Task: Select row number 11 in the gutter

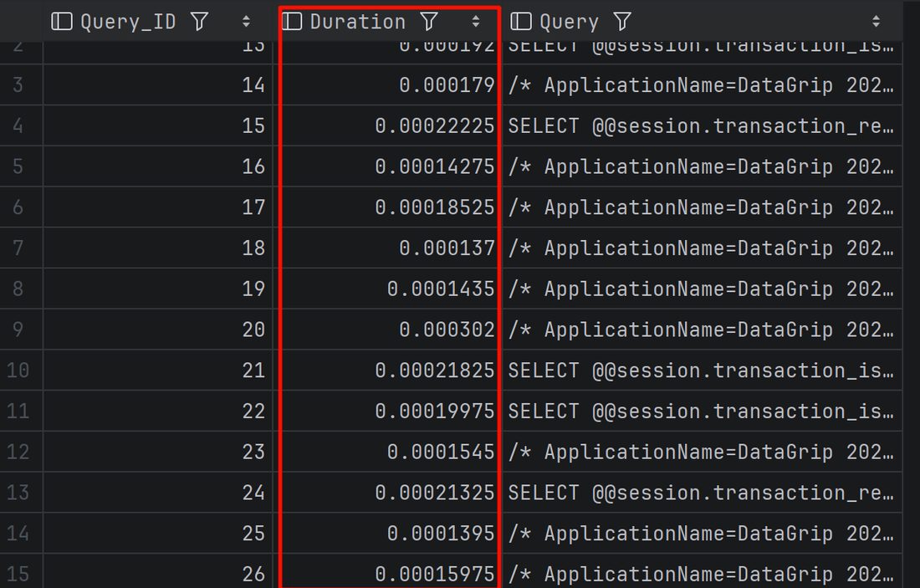Action: (x=18, y=412)
